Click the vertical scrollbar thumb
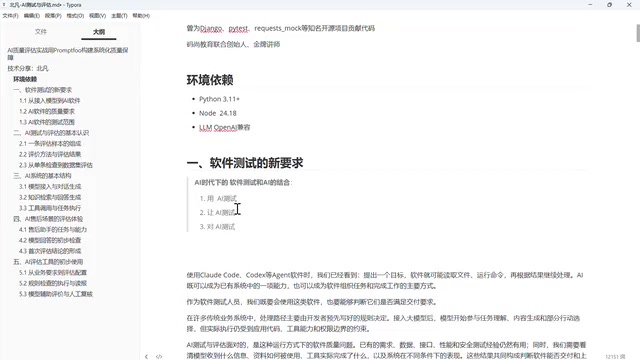Image resolution: width=640 pixels, height=360 pixels. [x=638, y=33]
